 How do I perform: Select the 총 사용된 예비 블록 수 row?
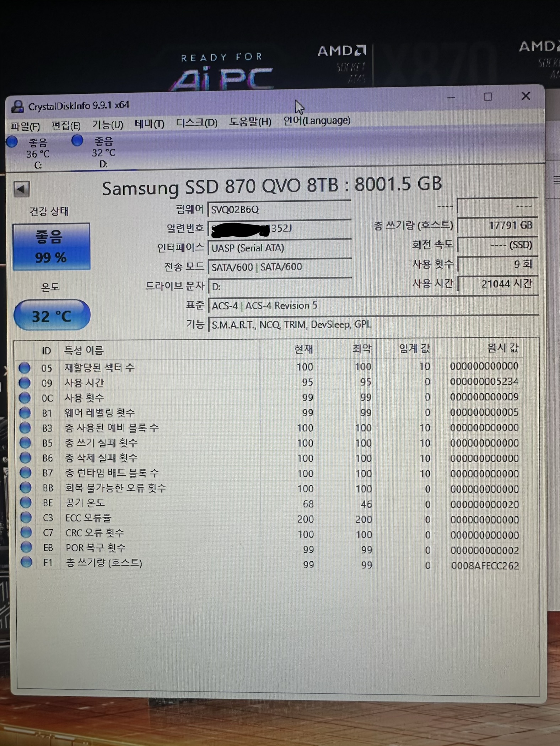click(270, 428)
